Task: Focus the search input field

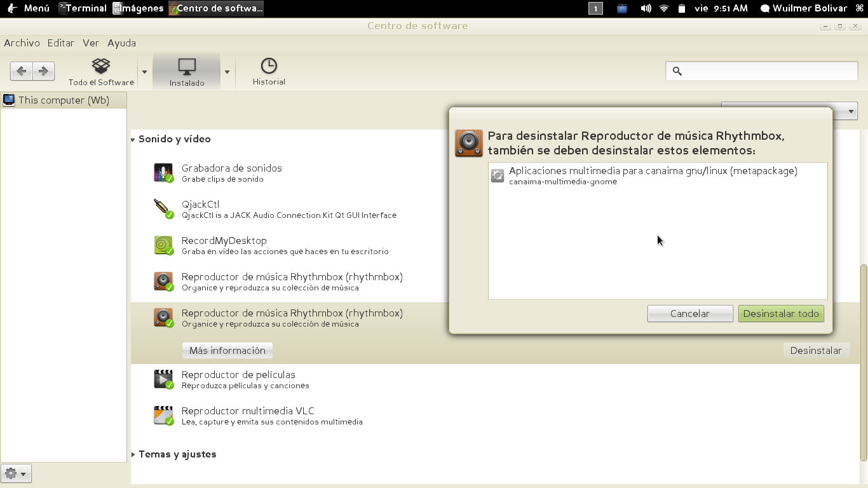Action: click(x=762, y=71)
